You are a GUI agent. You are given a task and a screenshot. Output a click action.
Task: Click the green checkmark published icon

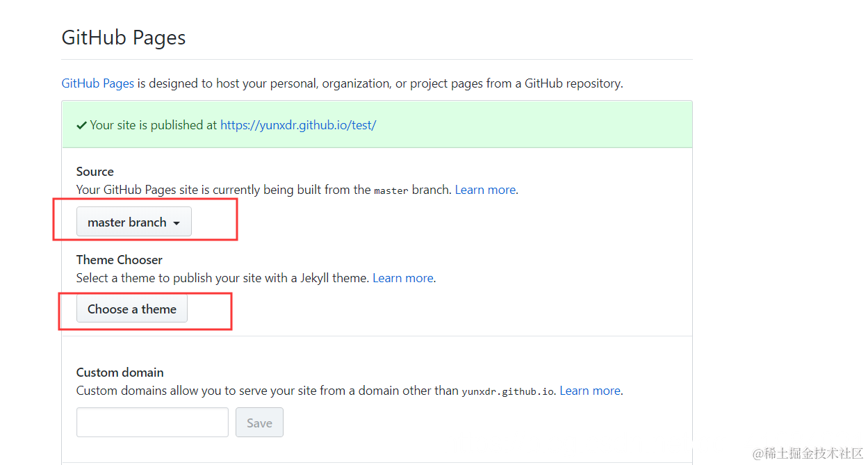[82, 126]
